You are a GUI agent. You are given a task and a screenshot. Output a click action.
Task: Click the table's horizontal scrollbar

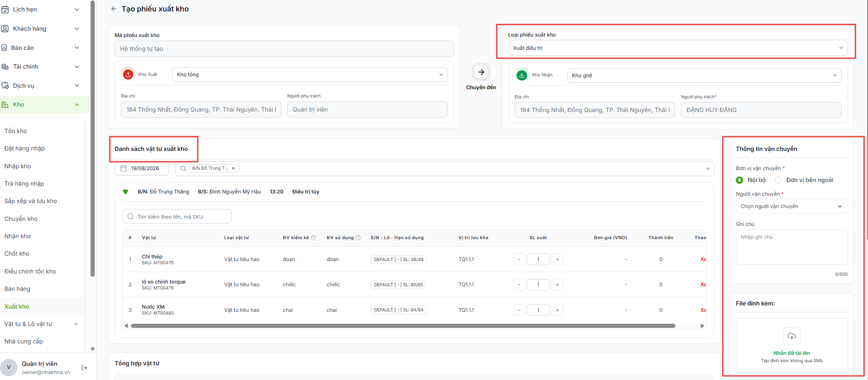click(x=403, y=326)
